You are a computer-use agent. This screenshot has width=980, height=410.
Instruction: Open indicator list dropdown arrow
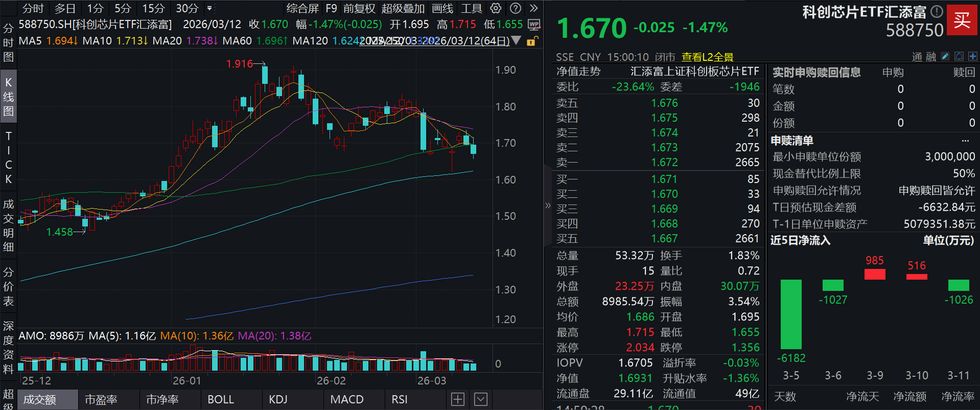pyautogui.click(x=481, y=399)
